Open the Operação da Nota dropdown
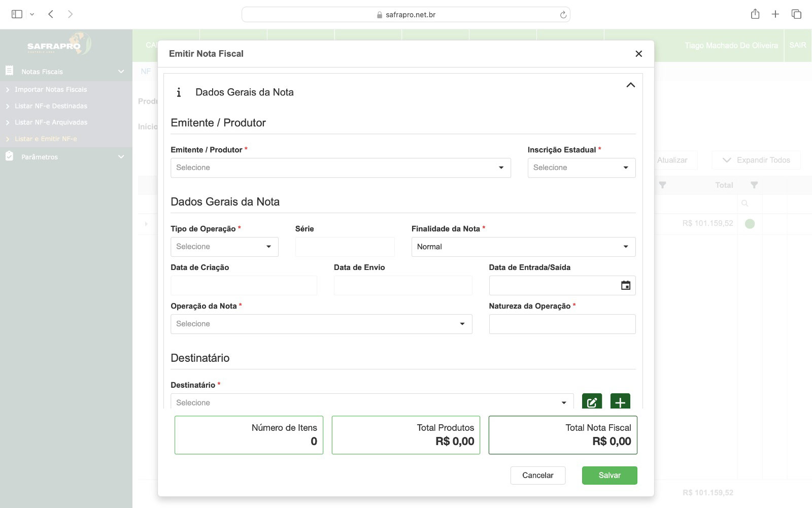 [321, 324]
